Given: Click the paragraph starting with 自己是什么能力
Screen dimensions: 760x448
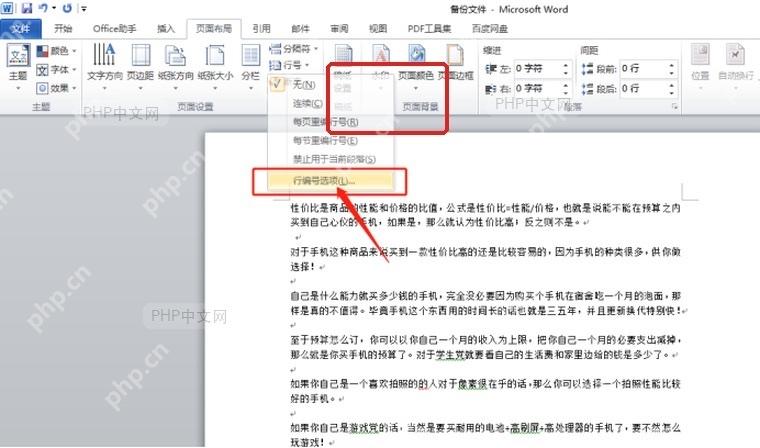Looking at the screenshot, I should pyautogui.click(x=488, y=303).
